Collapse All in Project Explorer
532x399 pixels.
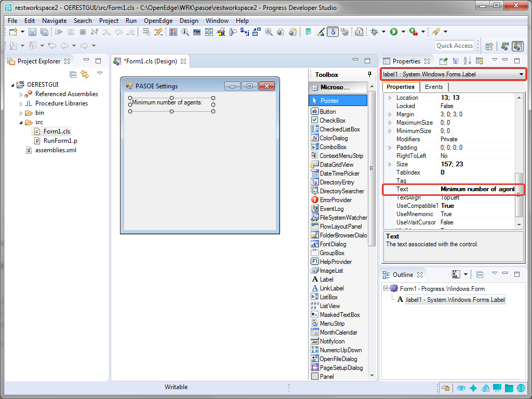pyautogui.click(x=73, y=74)
